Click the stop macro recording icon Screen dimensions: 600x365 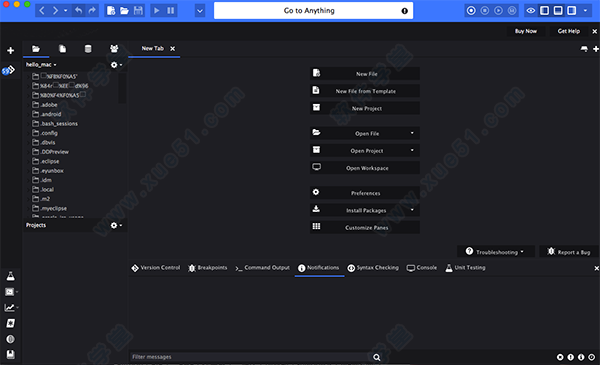(x=485, y=11)
